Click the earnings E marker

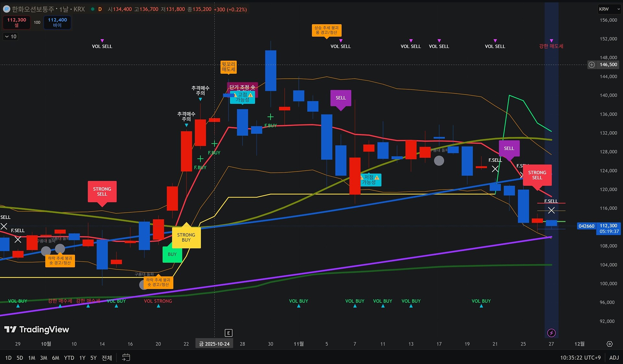(228, 333)
